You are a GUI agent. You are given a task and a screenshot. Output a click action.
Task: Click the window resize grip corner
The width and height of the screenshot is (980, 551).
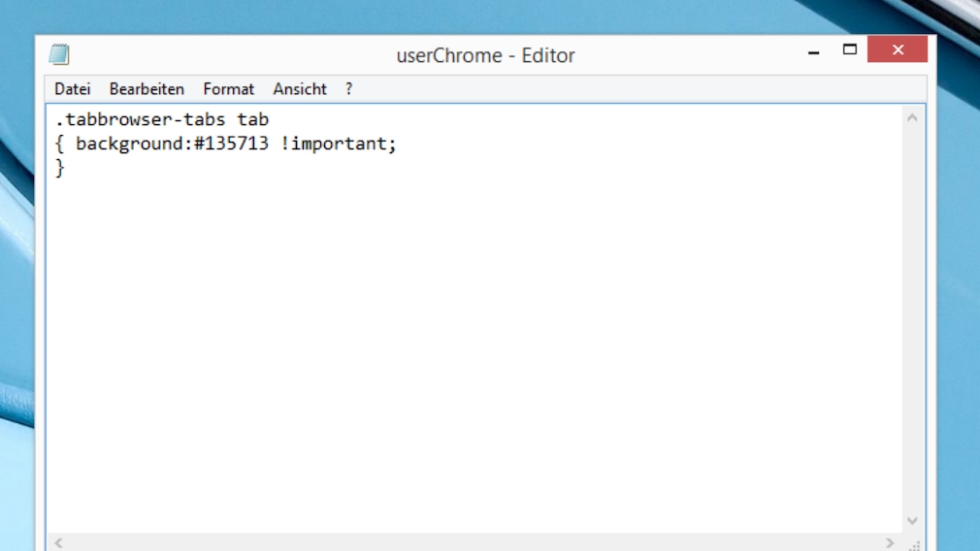point(914,544)
